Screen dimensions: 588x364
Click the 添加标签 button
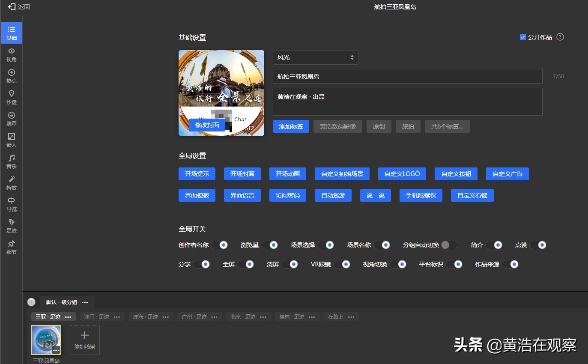[291, 126]
